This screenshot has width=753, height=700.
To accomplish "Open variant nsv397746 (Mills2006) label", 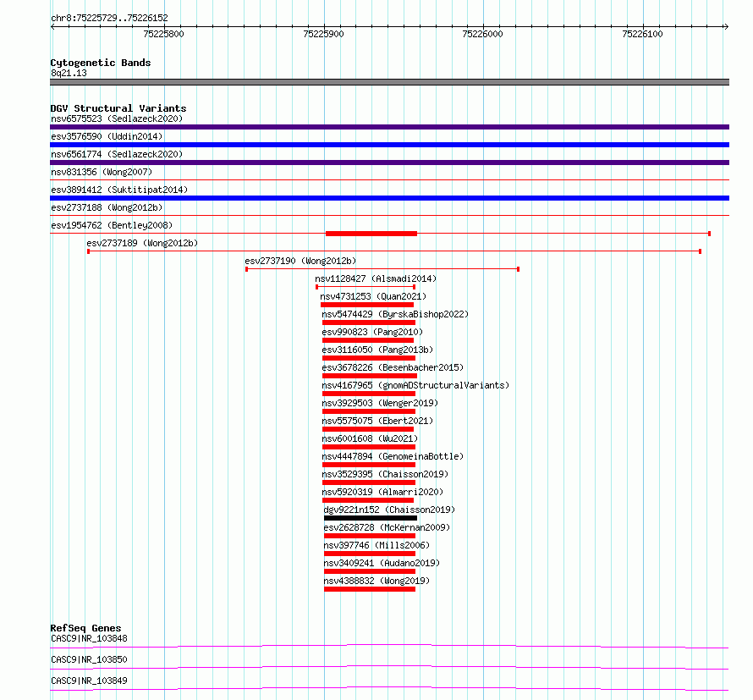I will 376,545.
